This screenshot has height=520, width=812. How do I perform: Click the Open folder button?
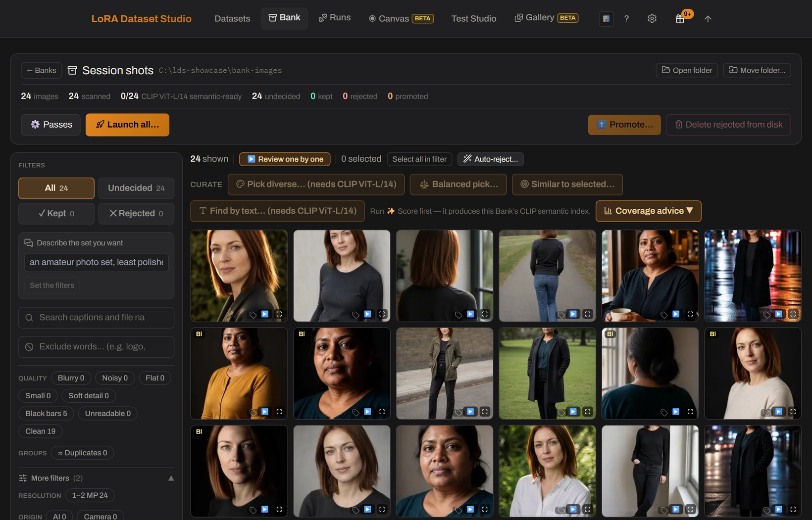coord(687,70)
